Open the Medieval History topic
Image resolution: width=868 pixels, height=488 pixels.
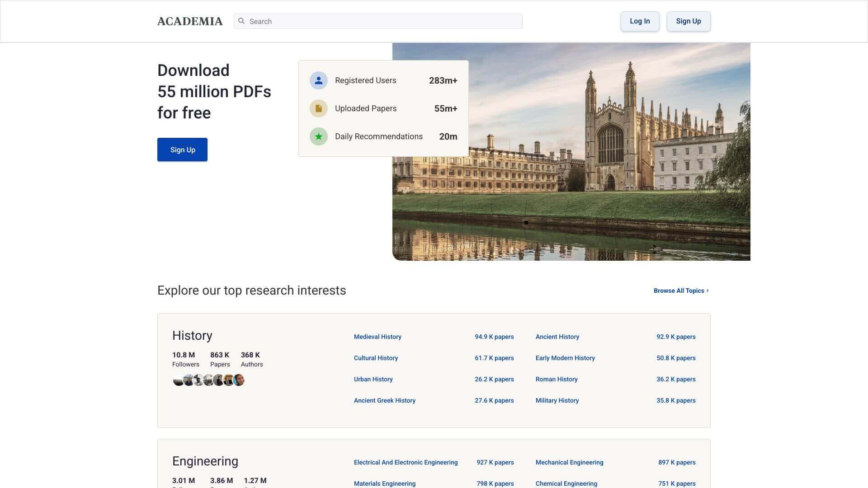(x=377, y=337)
